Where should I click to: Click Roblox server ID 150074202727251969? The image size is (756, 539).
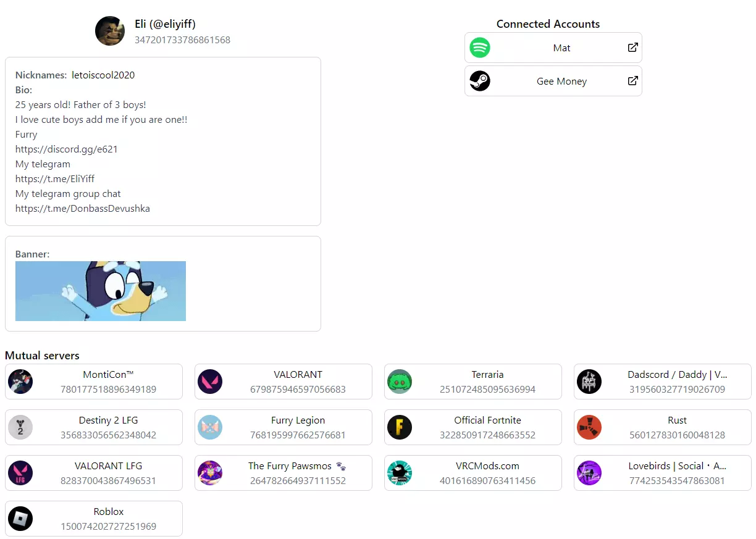tap(108, 527)
